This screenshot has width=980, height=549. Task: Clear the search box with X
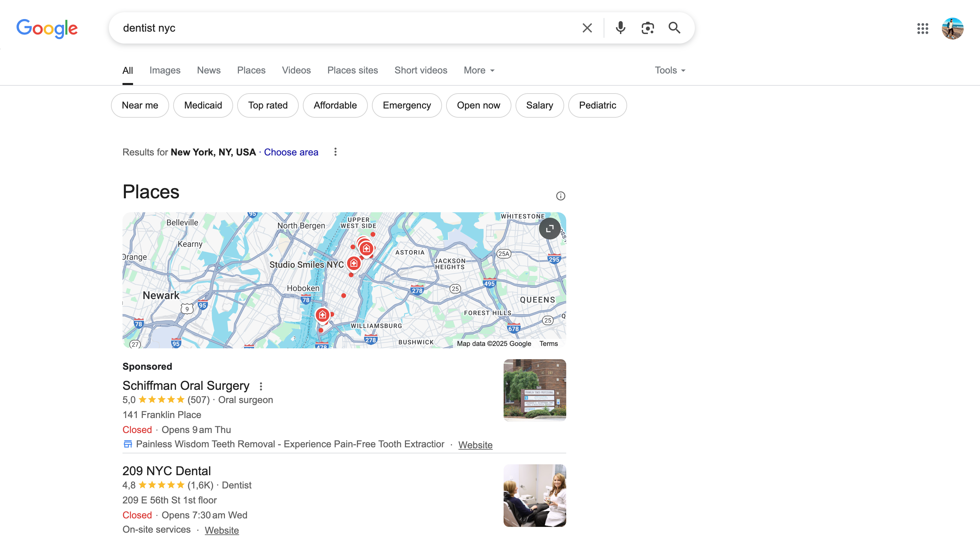(587, 28)
